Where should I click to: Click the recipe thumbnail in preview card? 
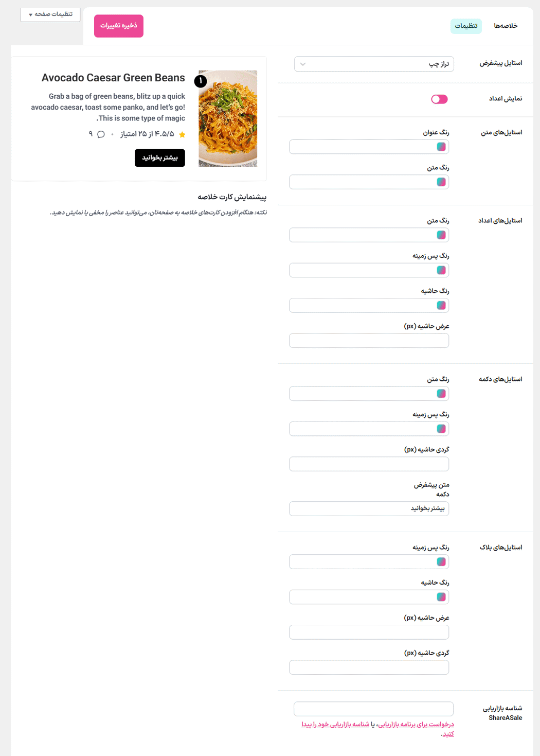pyautogui.click(x=228, y=118)
